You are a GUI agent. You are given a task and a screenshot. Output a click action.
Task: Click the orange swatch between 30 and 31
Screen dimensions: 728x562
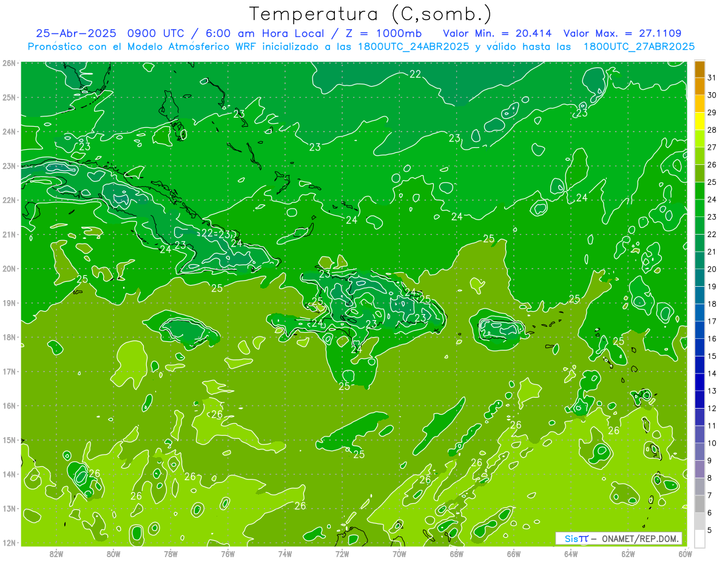(x=699, y=87)
